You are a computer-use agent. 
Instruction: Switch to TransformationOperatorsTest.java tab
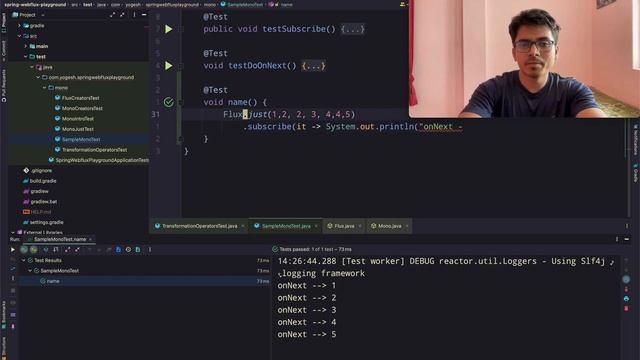(x=199, y=226)
